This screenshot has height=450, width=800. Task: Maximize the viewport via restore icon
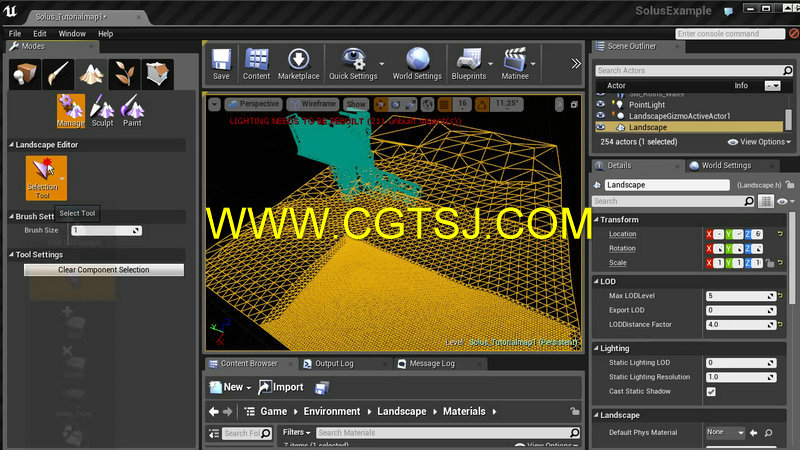tap(574, 105)
